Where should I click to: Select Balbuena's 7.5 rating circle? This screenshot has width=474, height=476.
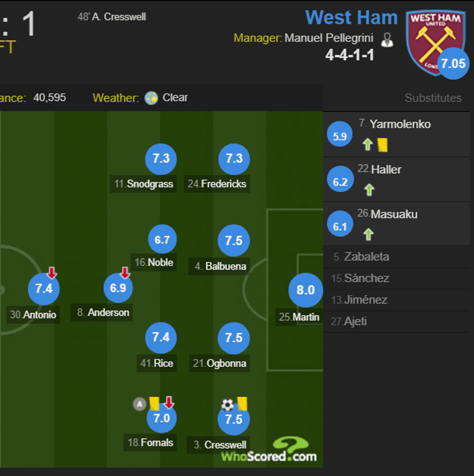pos(234,241)
